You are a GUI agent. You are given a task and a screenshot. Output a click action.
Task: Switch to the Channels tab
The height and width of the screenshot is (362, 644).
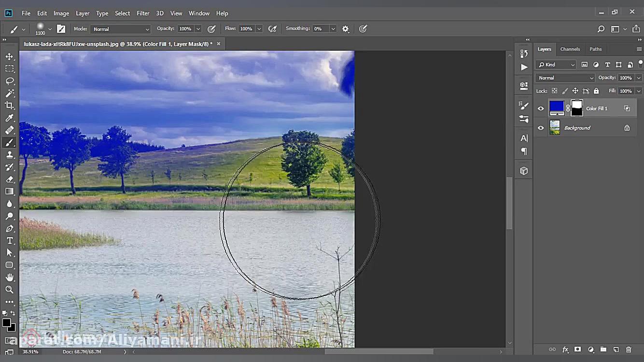pos(570,49)
